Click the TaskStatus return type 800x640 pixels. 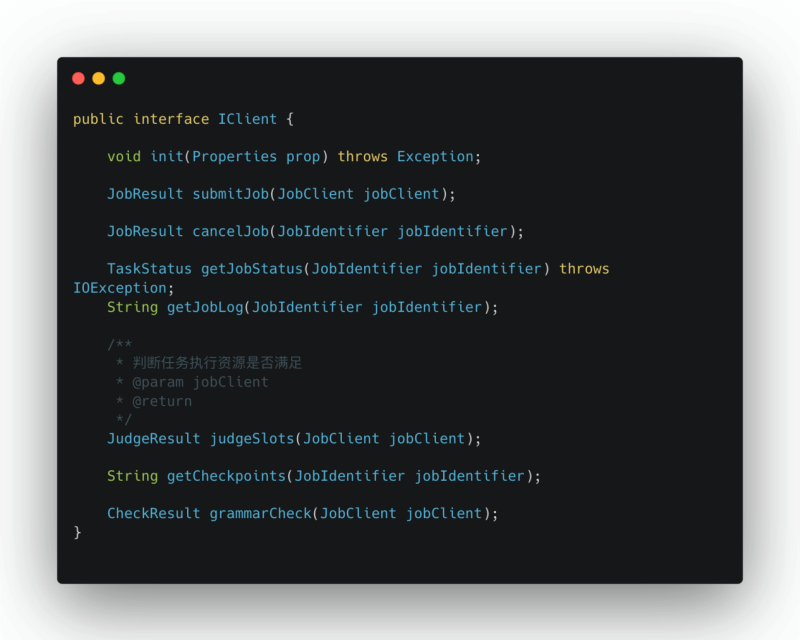click(x=149, y=268)
